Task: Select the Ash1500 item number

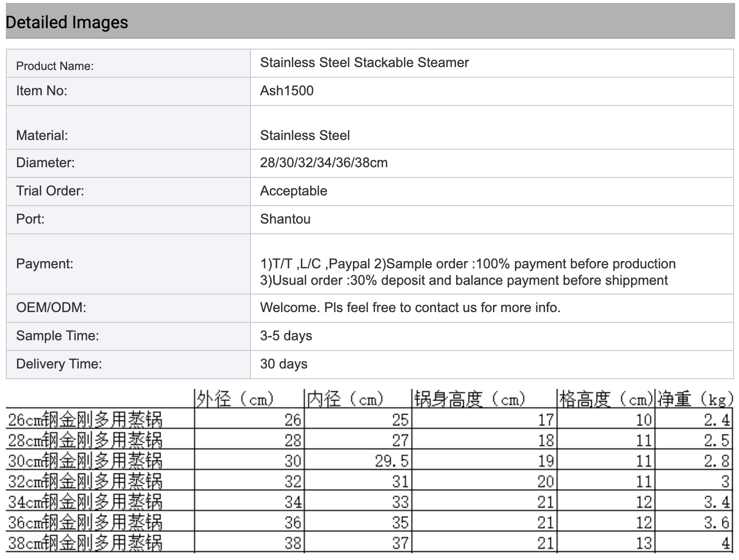Action: point(287,90)
